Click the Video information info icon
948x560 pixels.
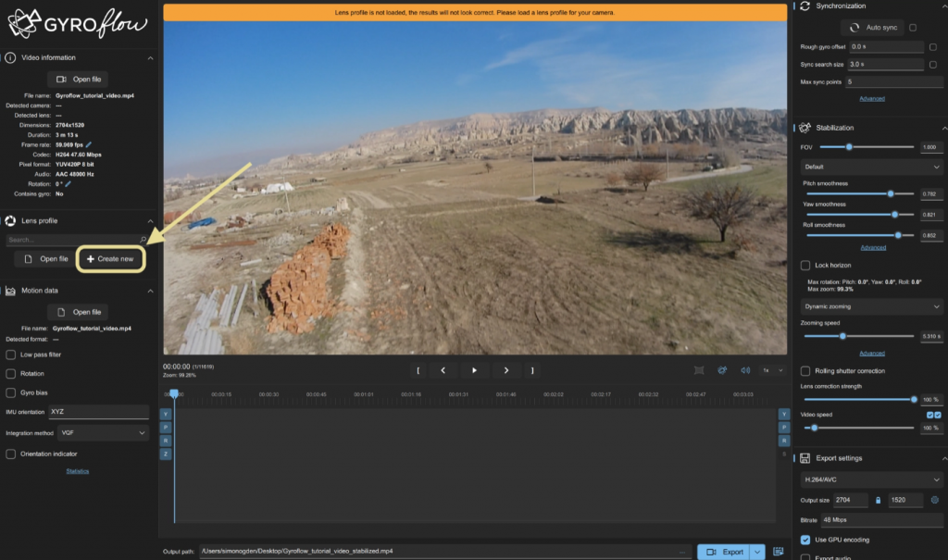pyautogui.click(x=10, y=58)
